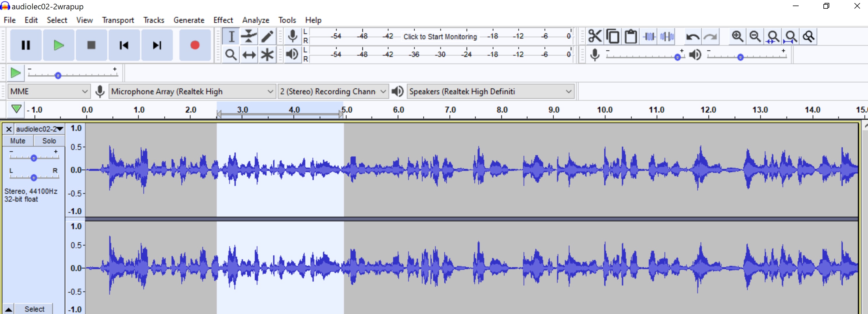
Task: Click the Silence audio selection icon
Action: point(667,36)
